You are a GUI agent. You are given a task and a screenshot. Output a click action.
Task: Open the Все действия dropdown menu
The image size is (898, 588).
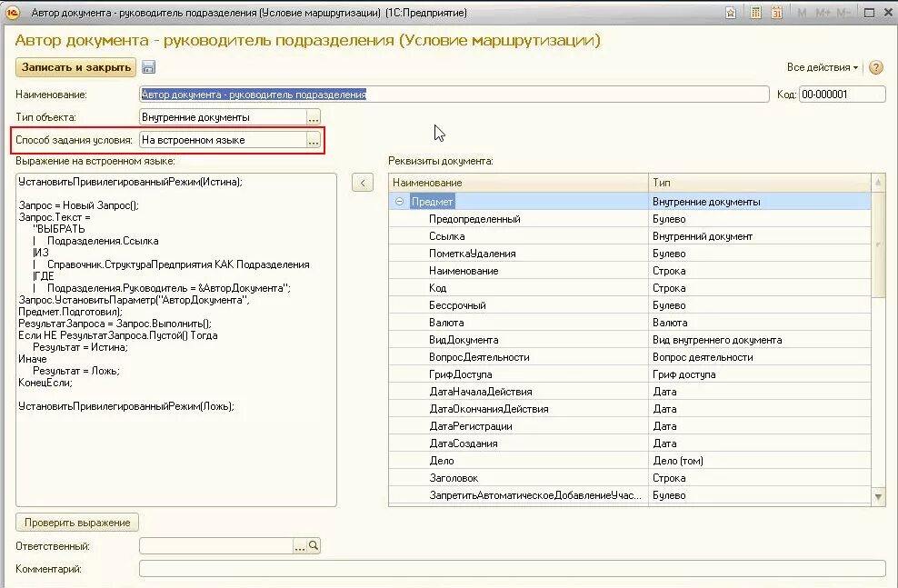(x=821, y=67)
